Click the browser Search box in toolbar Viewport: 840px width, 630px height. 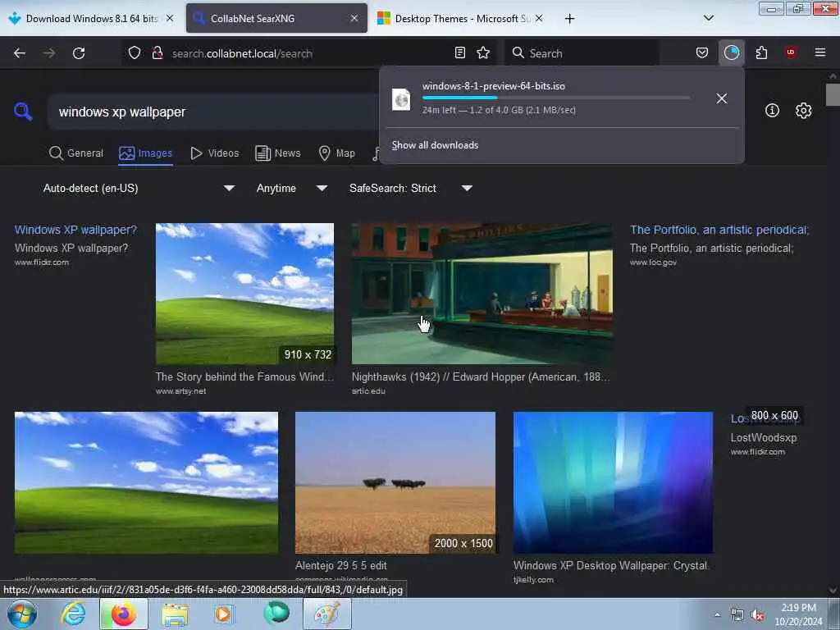point(582,53)
